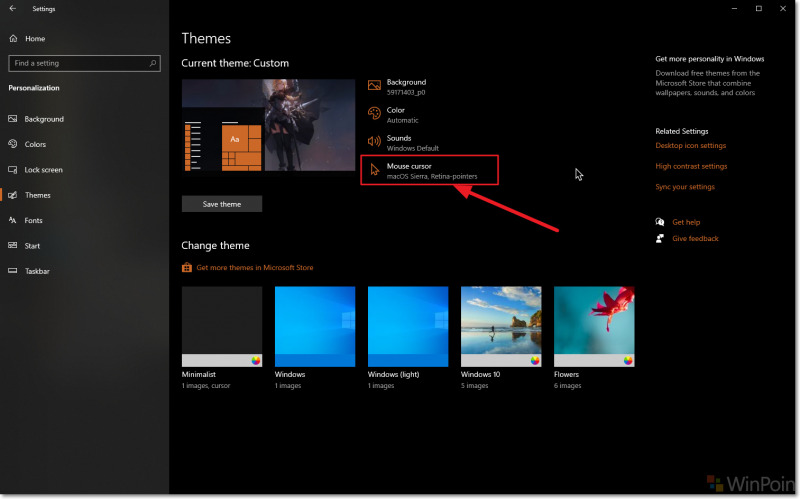Apply the Windows 10 theme
The width and height of the screenshot is (800, 499).
pos(501,327)
